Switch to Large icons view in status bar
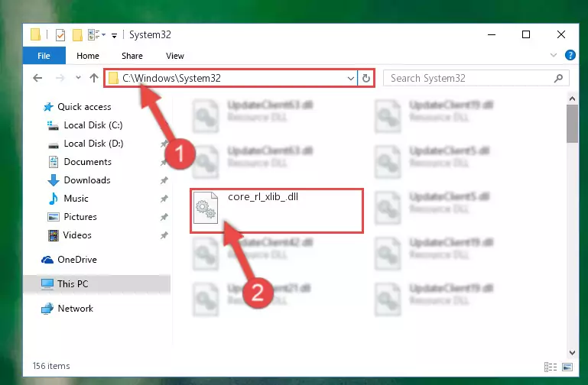 pyautogui.click(x=567, y=367)
